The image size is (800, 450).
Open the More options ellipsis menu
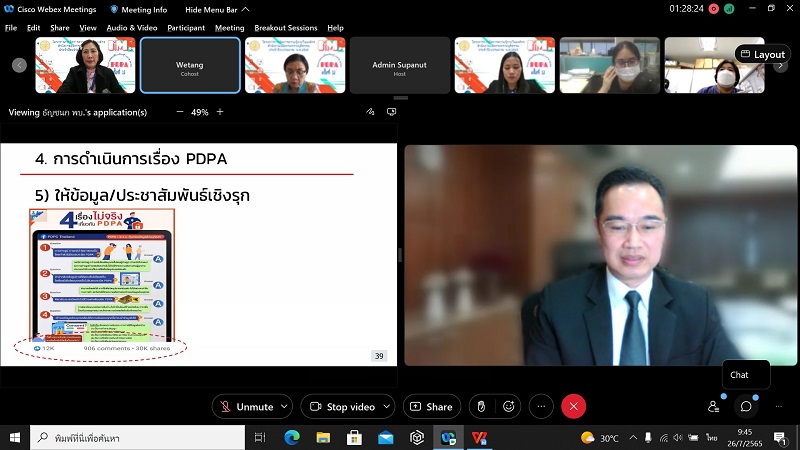click(541, 407)
